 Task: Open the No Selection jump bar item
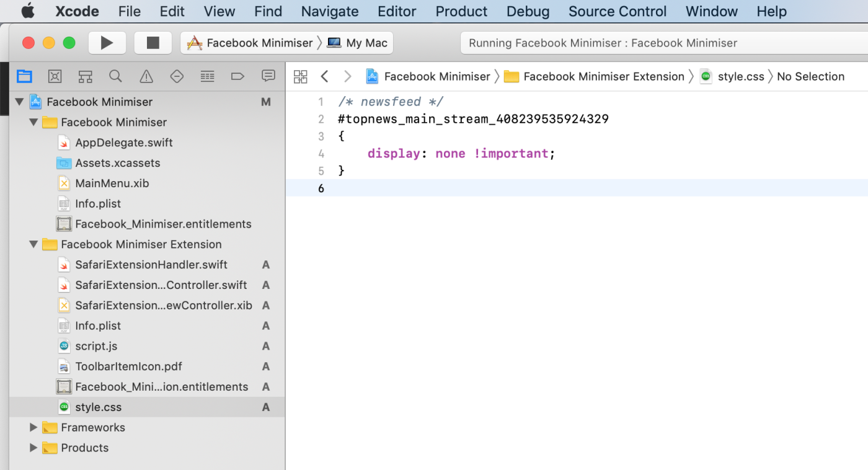811,76
